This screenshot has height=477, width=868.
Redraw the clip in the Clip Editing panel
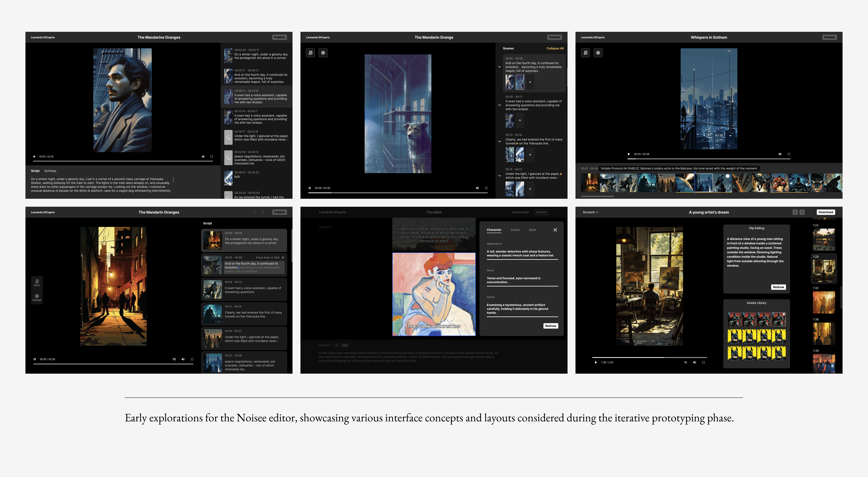778,287
